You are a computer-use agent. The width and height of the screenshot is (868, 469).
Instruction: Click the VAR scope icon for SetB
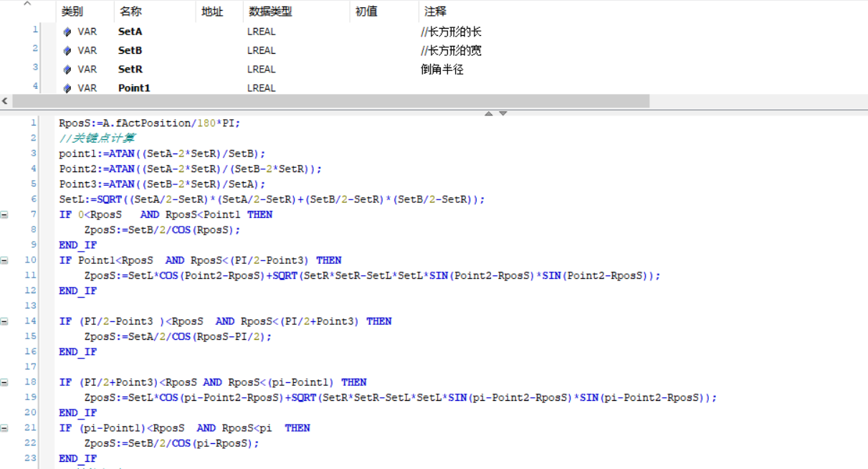pos(67,50)
